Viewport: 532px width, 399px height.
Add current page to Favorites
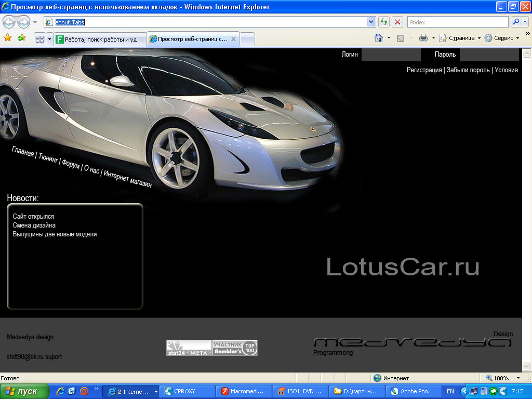pyautogui.click(x=20, y=38)
